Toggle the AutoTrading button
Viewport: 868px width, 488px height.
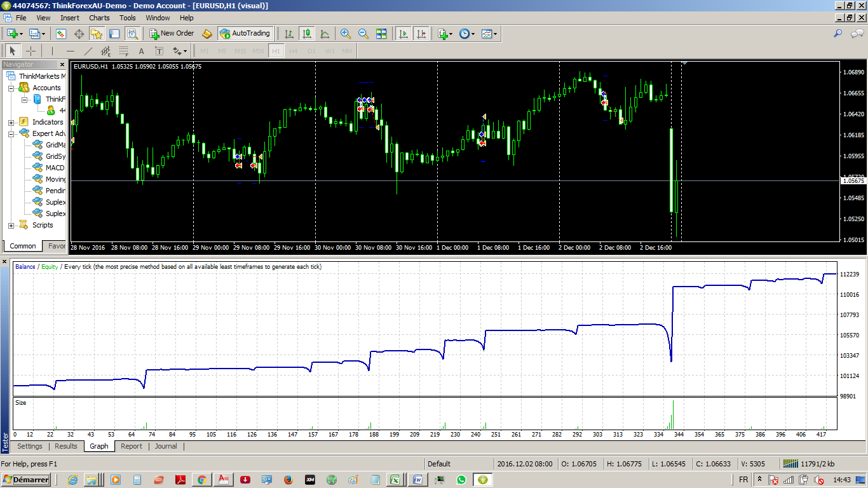point(245,34)
